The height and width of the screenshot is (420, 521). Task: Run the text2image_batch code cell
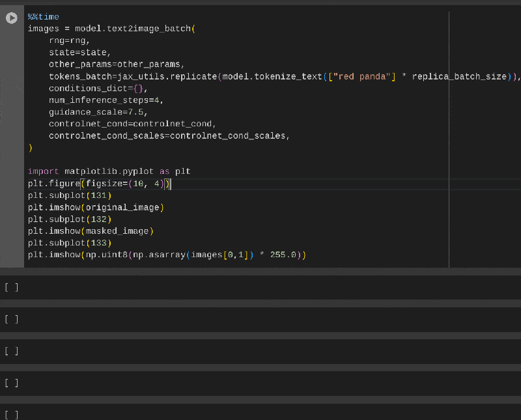click(12, 18)
